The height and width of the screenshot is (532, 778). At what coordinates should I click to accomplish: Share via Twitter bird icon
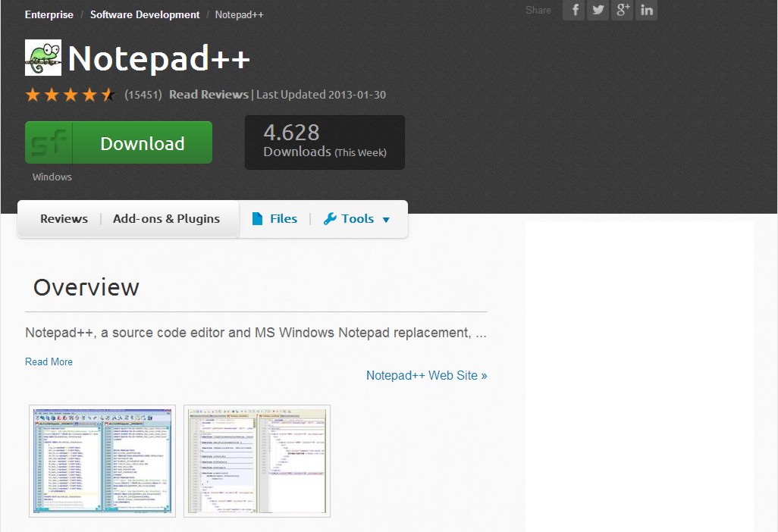[598, 9]
